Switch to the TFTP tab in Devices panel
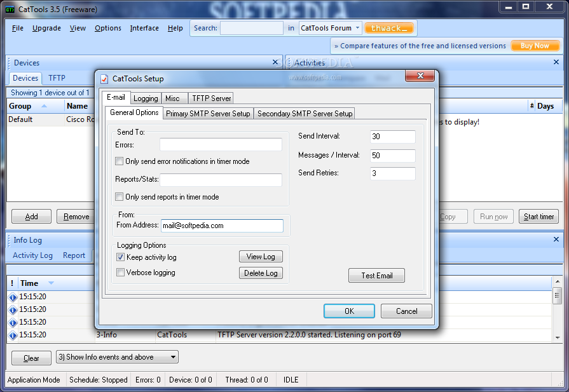Image resolution: width=569 pixels, height=392 pixels. pyautogui.click(x=57, y=78)
